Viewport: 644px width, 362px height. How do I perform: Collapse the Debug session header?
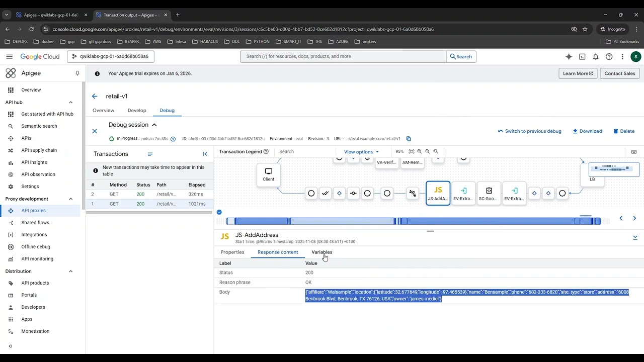point(154,125)
